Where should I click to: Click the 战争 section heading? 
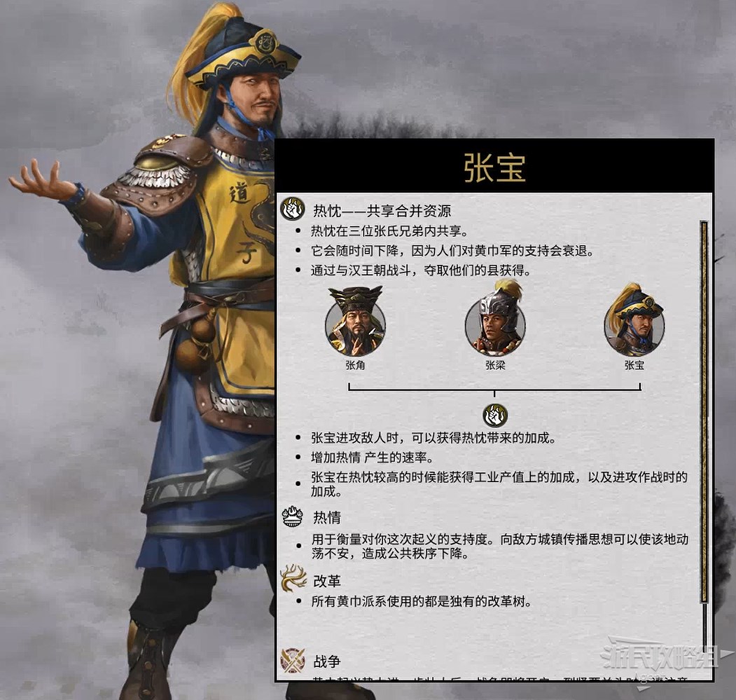point(327,661)
